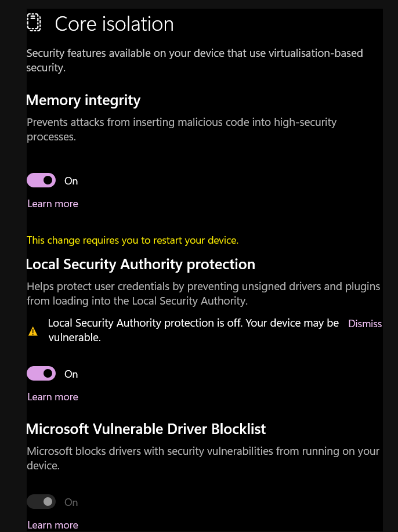Click the Local Security Authority protection heading
The height and width of the screenshot is (532, 398).
pyautogui.click(x=140, y=265)
